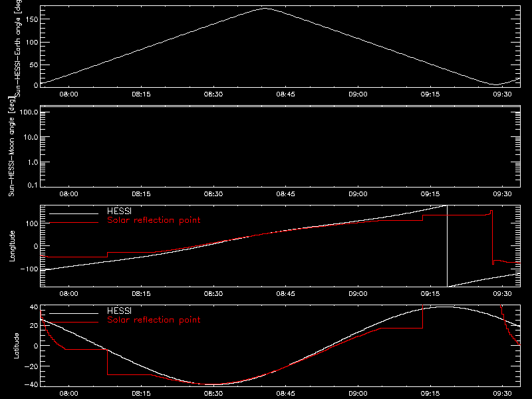Click 09:00 under the Longitude plot
532x399 pixels.
point(358,294)
